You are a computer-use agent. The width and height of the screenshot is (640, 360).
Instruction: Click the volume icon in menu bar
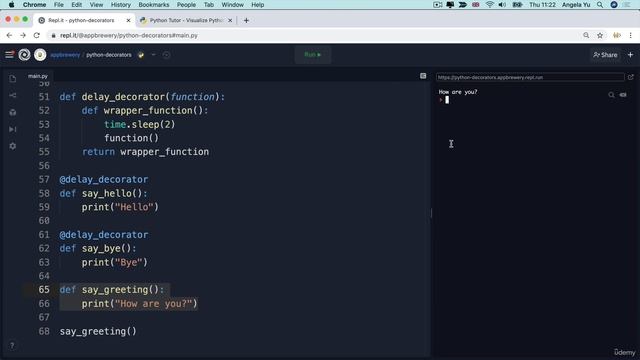[x=502, y=5]
